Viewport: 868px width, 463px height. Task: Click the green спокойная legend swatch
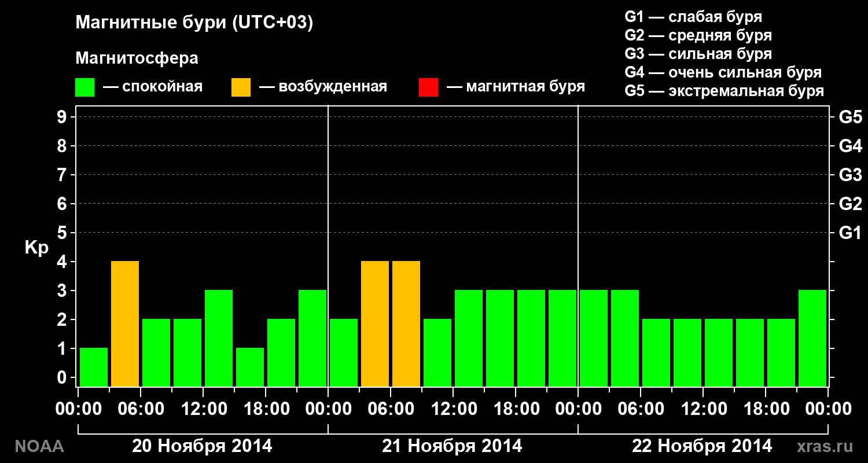pos(84,87)
